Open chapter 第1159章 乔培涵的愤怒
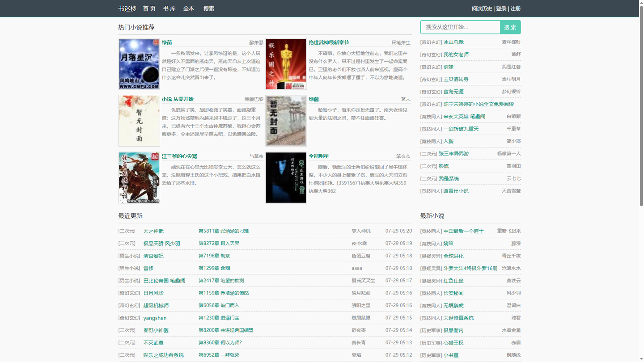Screen dimensions: 644x362 224,293
